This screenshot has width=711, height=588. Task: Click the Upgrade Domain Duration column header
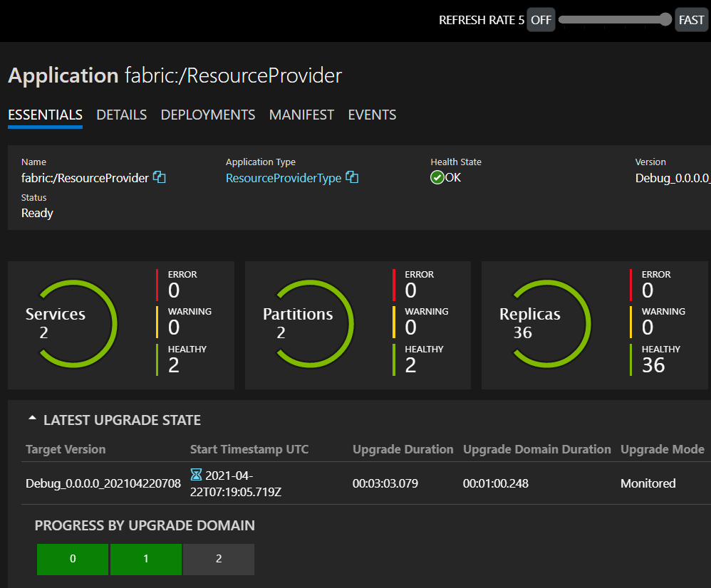point(537,449)
